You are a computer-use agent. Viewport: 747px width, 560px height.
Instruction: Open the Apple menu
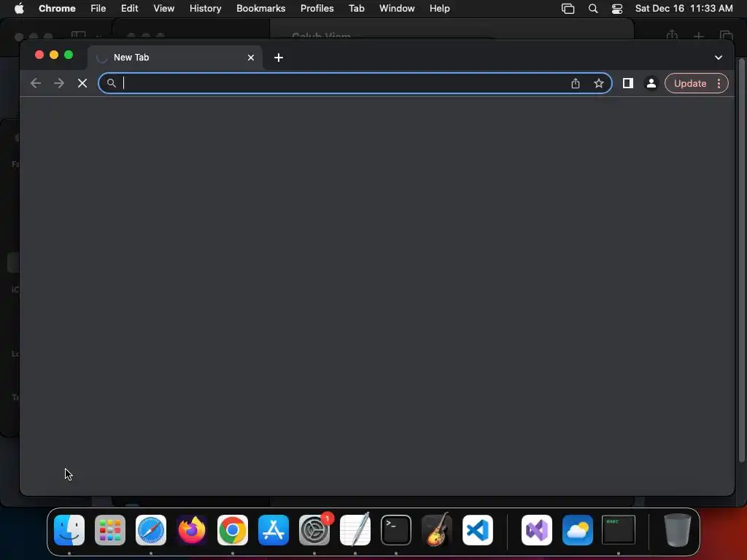pos(19,9)
